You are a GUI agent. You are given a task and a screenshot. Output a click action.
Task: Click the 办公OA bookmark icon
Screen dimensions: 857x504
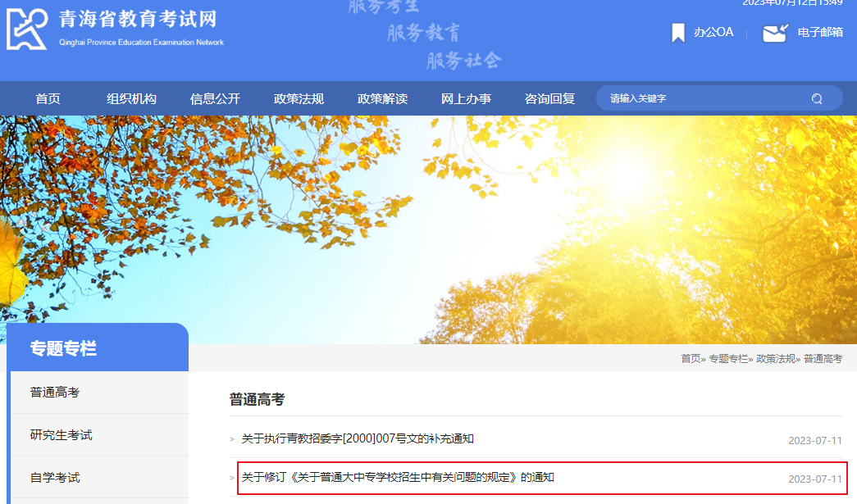coord(677,32)
